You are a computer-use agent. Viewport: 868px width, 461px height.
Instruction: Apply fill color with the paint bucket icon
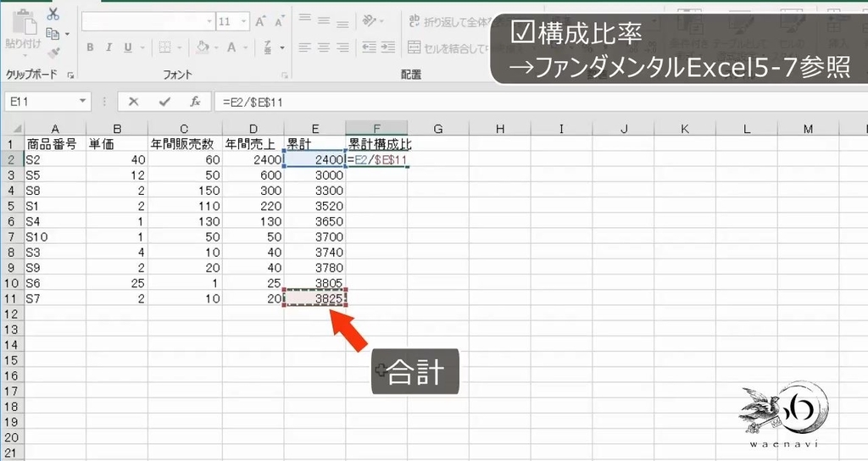pyautogui.click(x=203, y=47)
